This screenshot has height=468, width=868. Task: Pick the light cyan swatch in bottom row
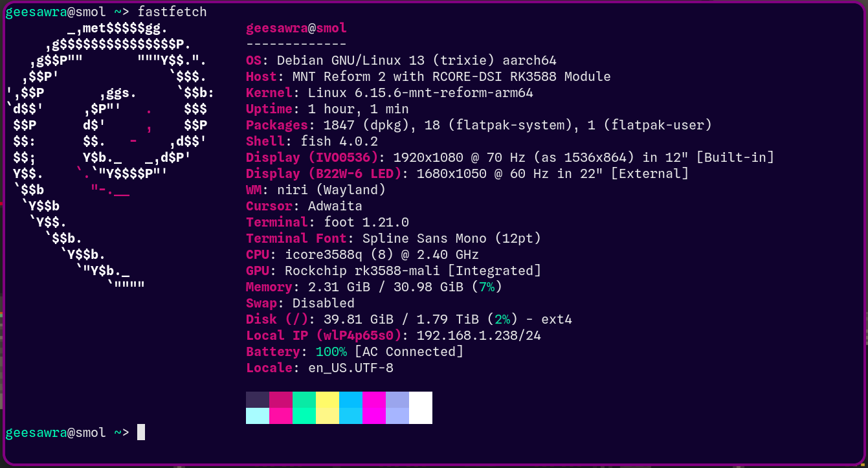[258, 416]
